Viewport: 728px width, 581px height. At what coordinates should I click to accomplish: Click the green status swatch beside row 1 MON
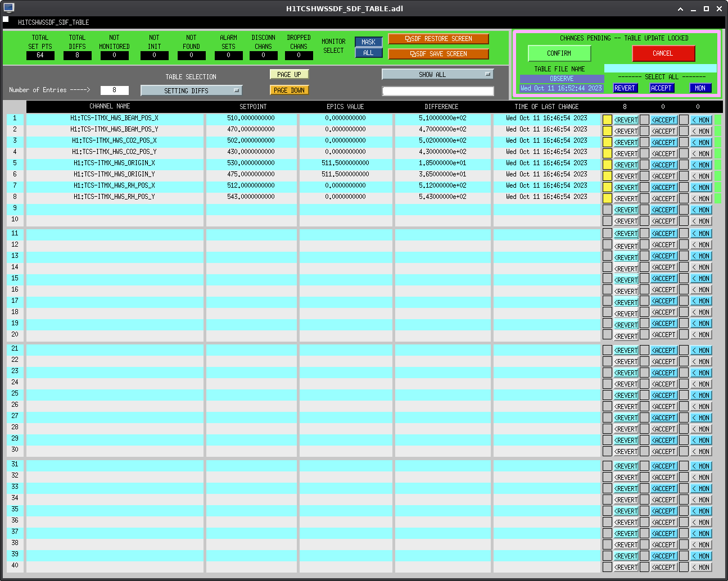tap(718, 120)
